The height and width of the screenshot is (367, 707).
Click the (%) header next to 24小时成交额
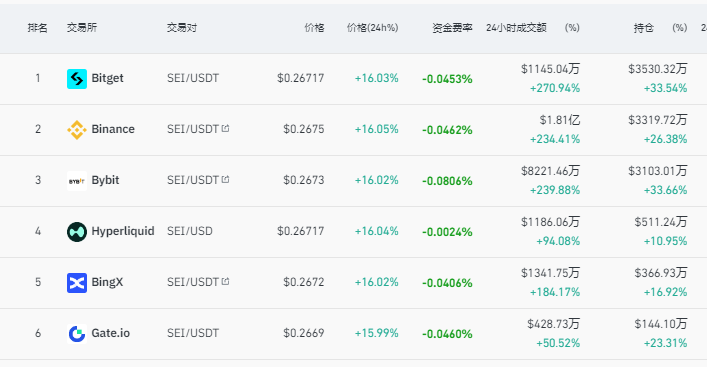coord(572,28)
